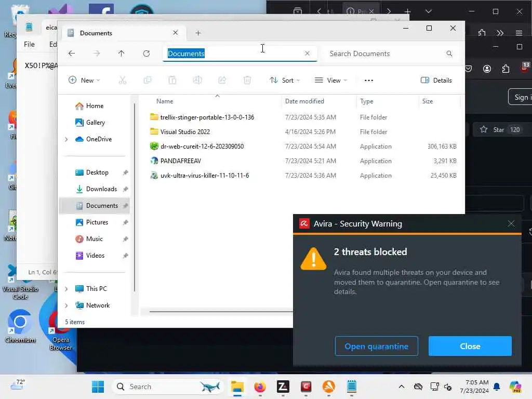Click the Cut toolbar icon
Image resolution: width=532 pixels, height=399 pixels.
[123, 81]
